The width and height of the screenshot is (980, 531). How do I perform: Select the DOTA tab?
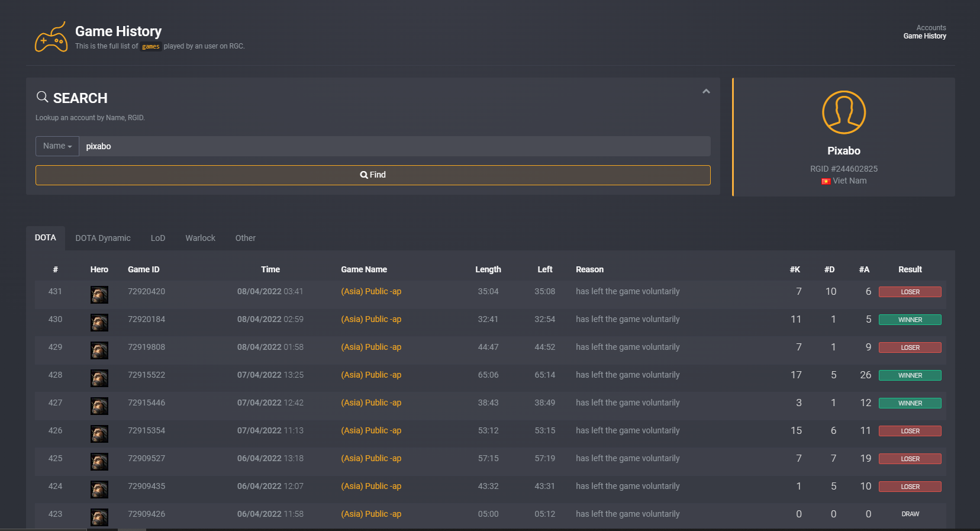click(x=46, y=237)
